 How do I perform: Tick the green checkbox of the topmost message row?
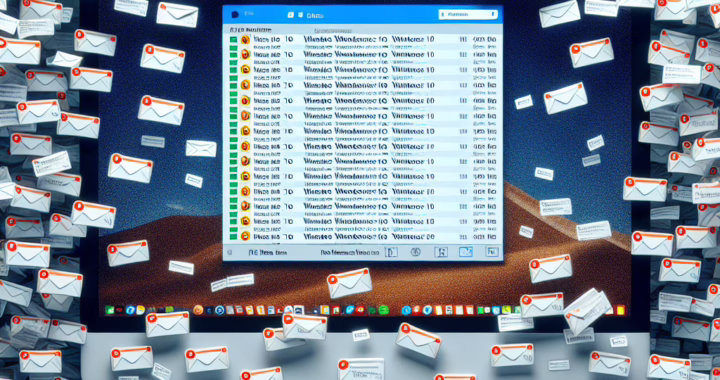click(x=233, y=40)
